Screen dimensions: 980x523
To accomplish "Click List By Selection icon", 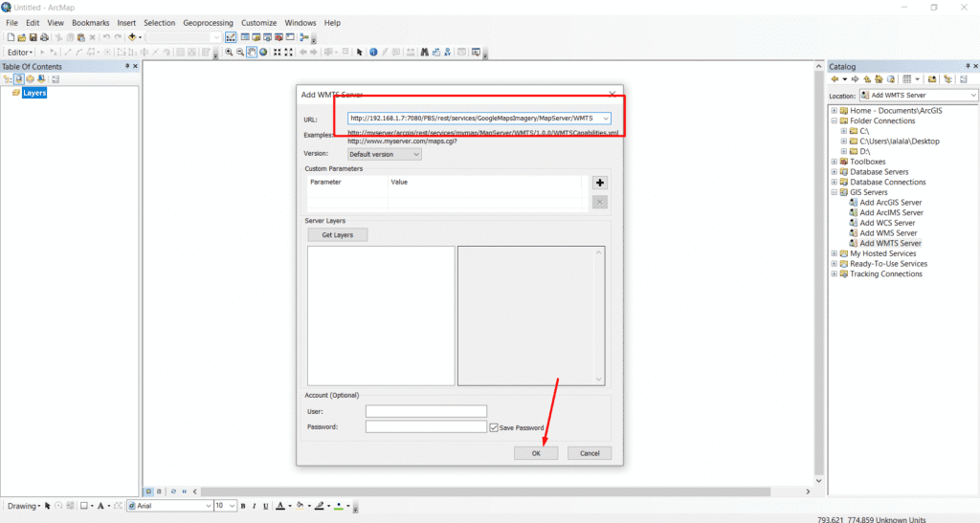I will [41, 79].
